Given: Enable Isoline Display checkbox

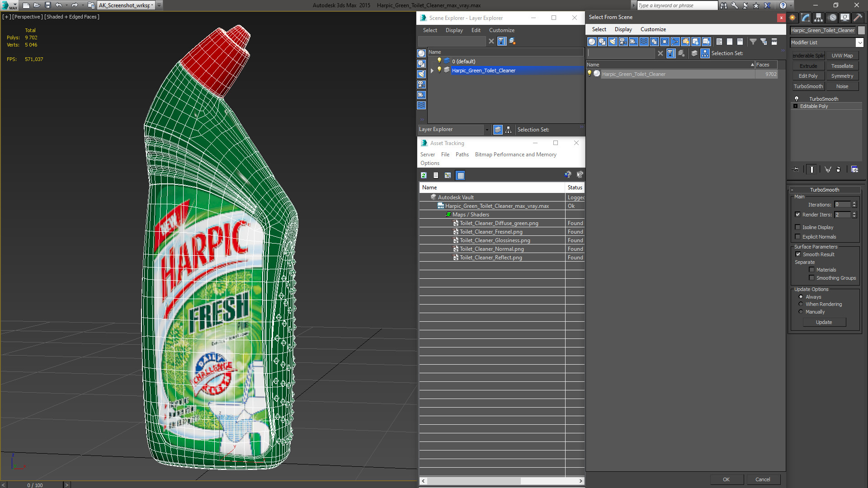Looking at the screenshot, I should [x=798, y=227].
